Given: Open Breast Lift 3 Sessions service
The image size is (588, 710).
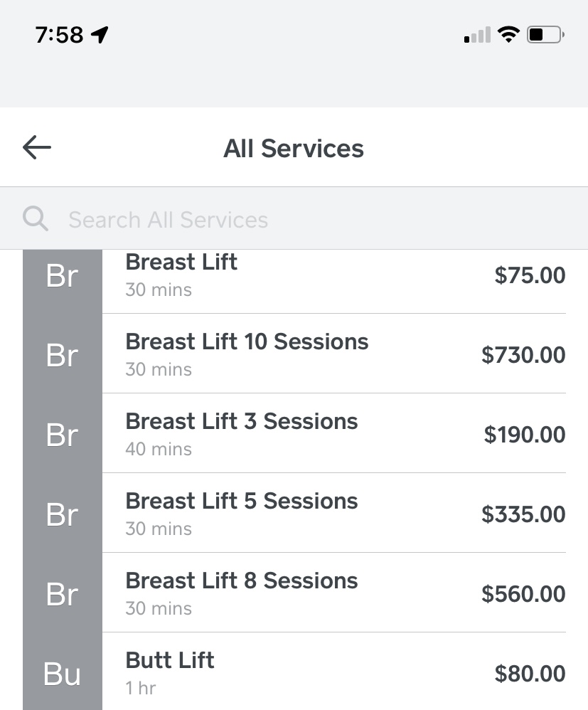Looking at the screenshot, I should click(334, 433).
